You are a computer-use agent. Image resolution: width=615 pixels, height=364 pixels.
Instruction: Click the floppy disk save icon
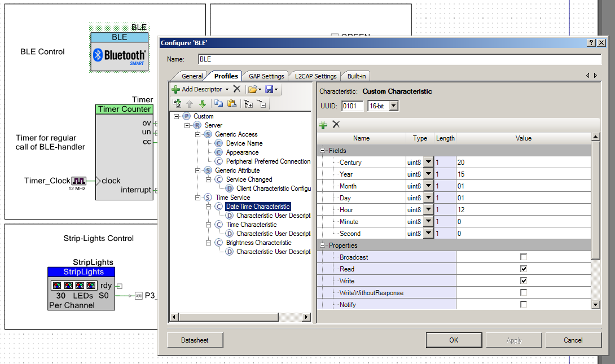pos(269,89)
